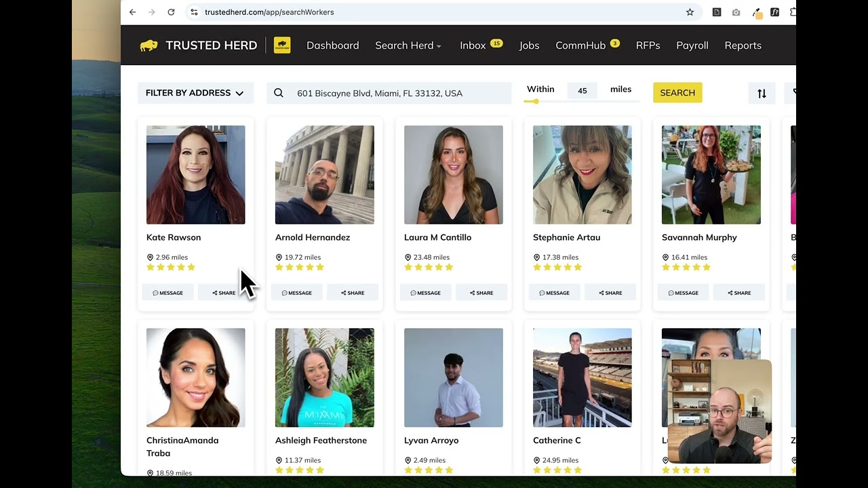
Task: Open CommHub
Action: (x=580, y=45)
